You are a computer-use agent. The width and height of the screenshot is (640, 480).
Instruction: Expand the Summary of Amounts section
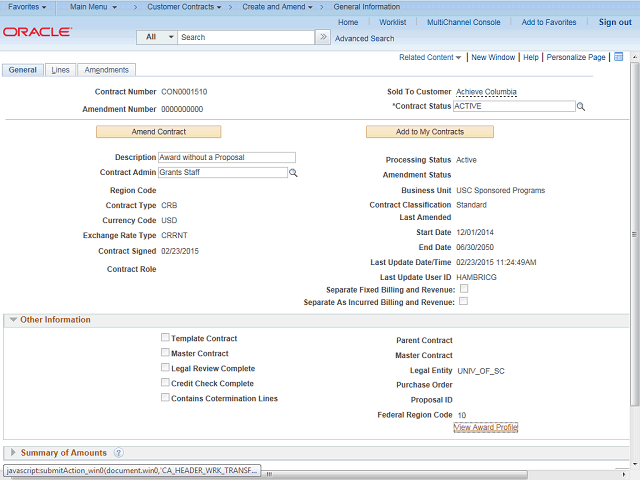pos(13,453)
